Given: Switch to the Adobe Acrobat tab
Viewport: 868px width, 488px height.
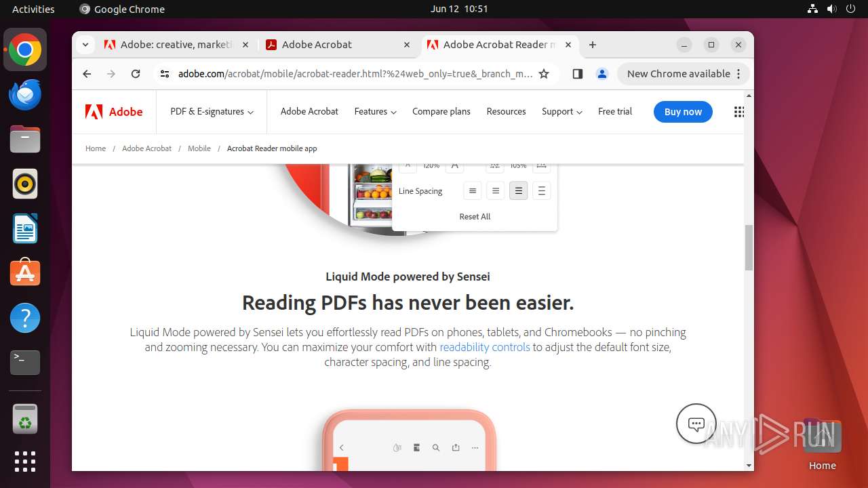Looking at the screenshot, I should 339,45.
